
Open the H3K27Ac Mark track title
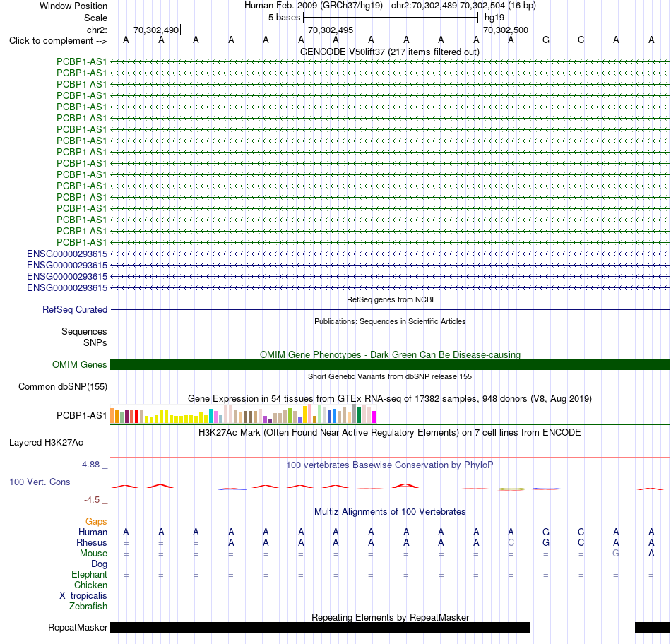tap(390, 433)
